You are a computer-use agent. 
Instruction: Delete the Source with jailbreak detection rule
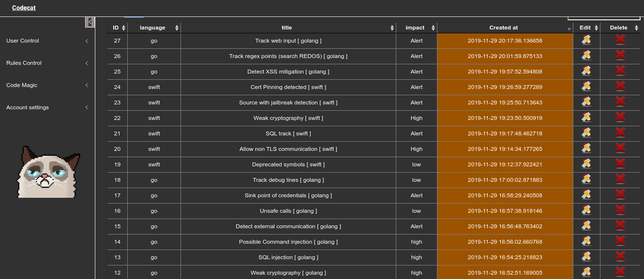(x=620, y=103)
